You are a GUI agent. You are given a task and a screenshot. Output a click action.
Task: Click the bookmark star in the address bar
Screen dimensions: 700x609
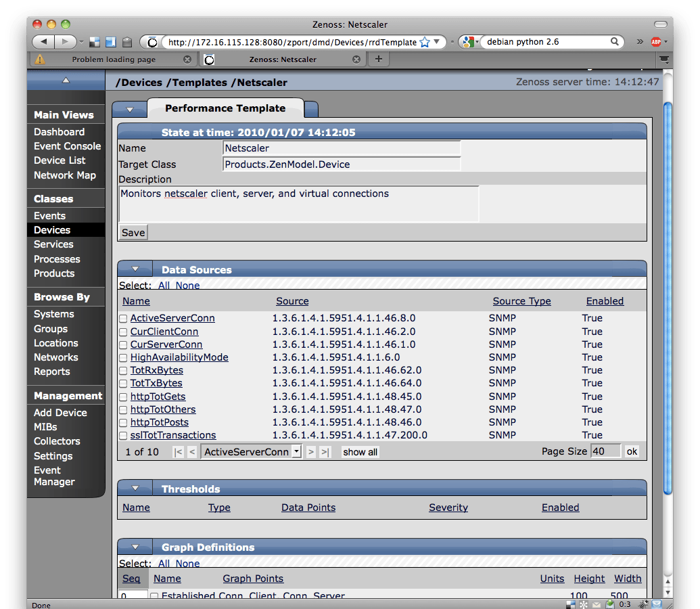425,41
